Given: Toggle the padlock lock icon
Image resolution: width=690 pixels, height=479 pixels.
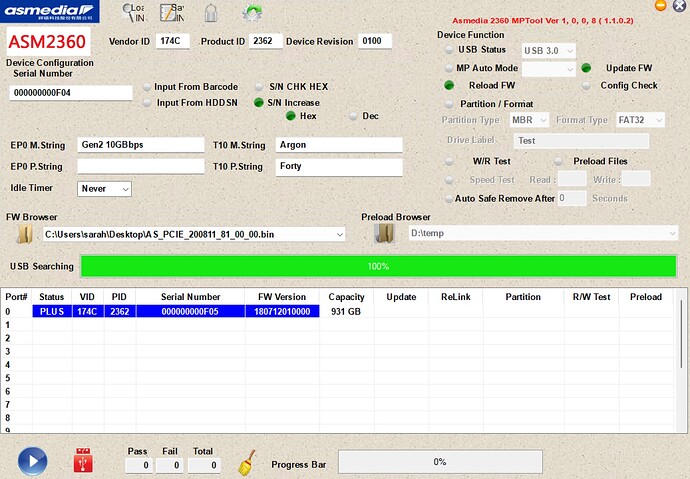Looking at the screenshot, I should (211, 12).
